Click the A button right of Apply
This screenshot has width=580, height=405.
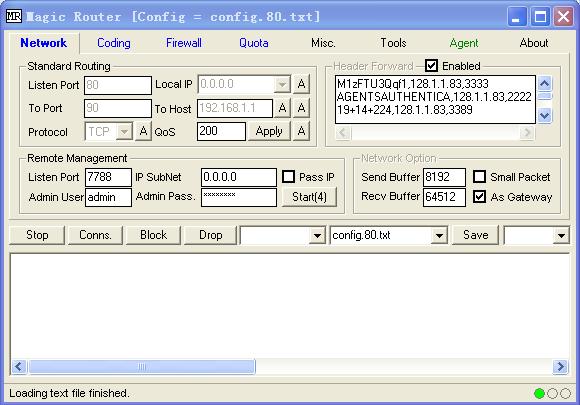click(x=301, y=131)
